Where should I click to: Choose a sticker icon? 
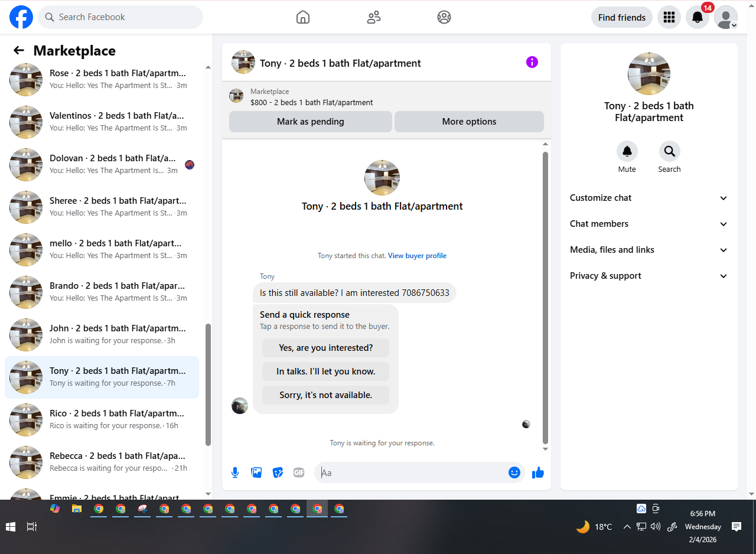click(278, 472)
